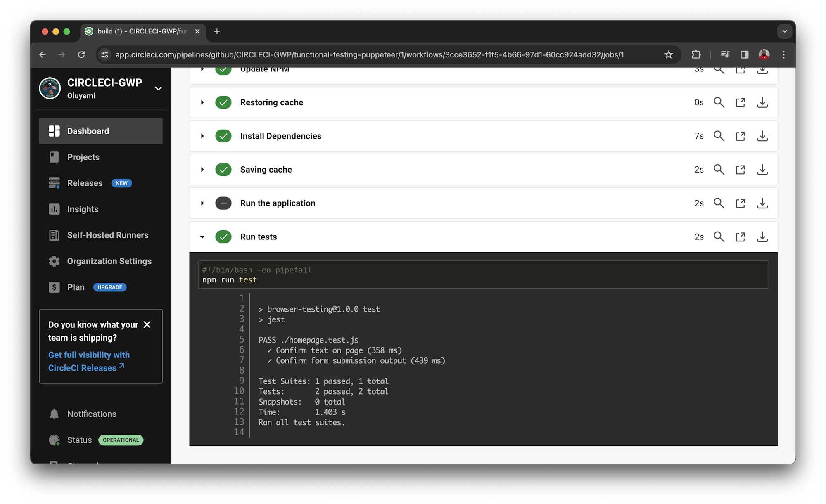Screen dimensions: 826x504
Task: Search within the Run tests step output
Action: click(719, 237)
